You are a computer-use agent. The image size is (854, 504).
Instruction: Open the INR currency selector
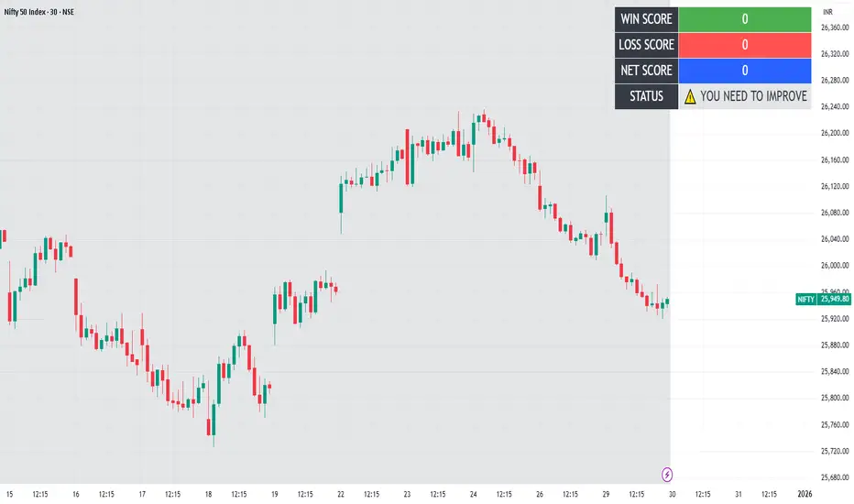click(828, 11)
